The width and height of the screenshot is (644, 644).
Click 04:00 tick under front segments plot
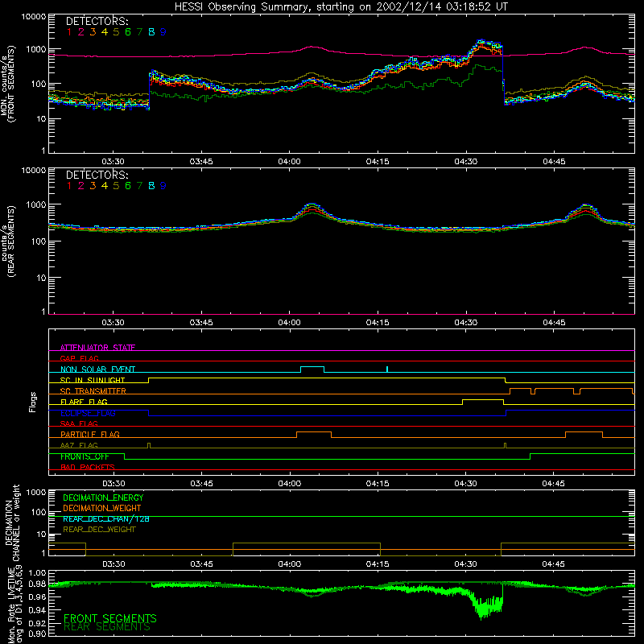(289, 162)
